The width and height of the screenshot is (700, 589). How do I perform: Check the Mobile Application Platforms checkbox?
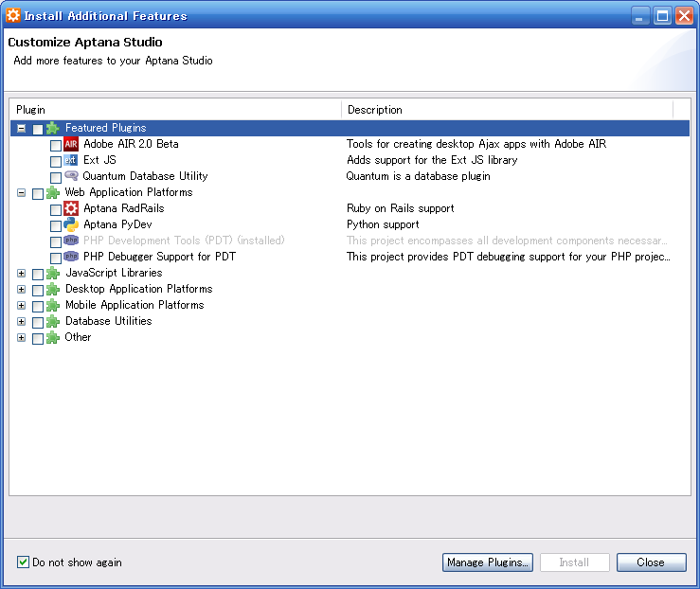(x=38, y=306)
